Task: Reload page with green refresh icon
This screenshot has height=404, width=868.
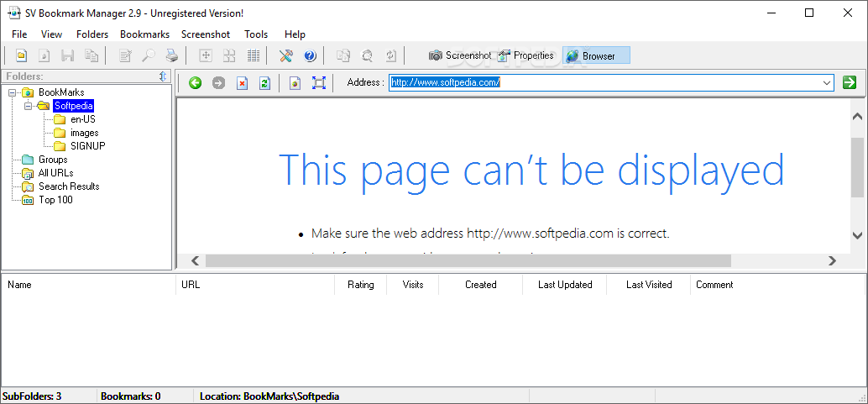Action: pyautogui.click(x=265, y=83)
